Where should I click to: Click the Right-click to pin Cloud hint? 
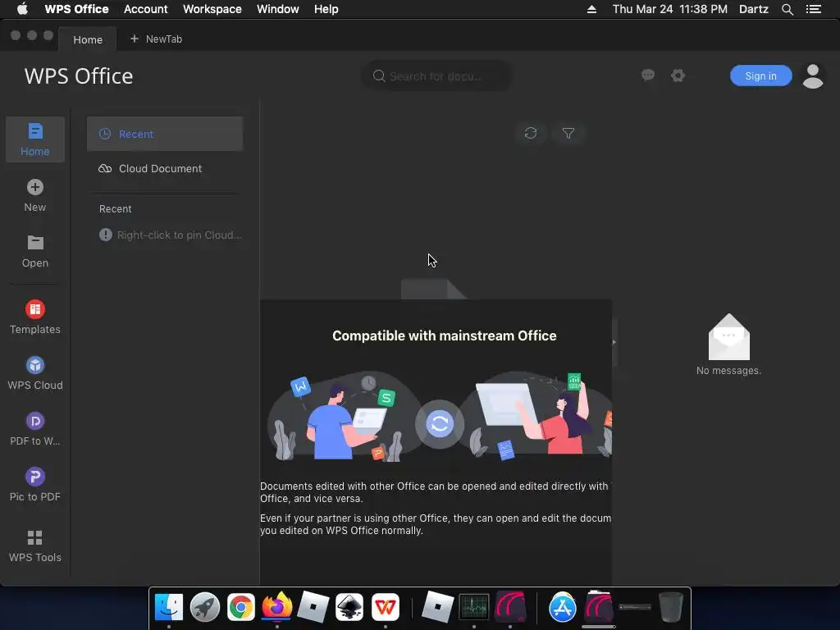[171, 235]
